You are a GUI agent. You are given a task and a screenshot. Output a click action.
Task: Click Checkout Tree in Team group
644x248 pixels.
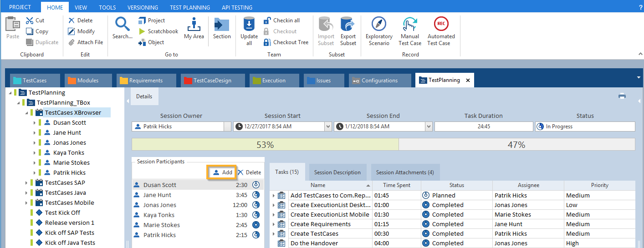tap(286, 42)
